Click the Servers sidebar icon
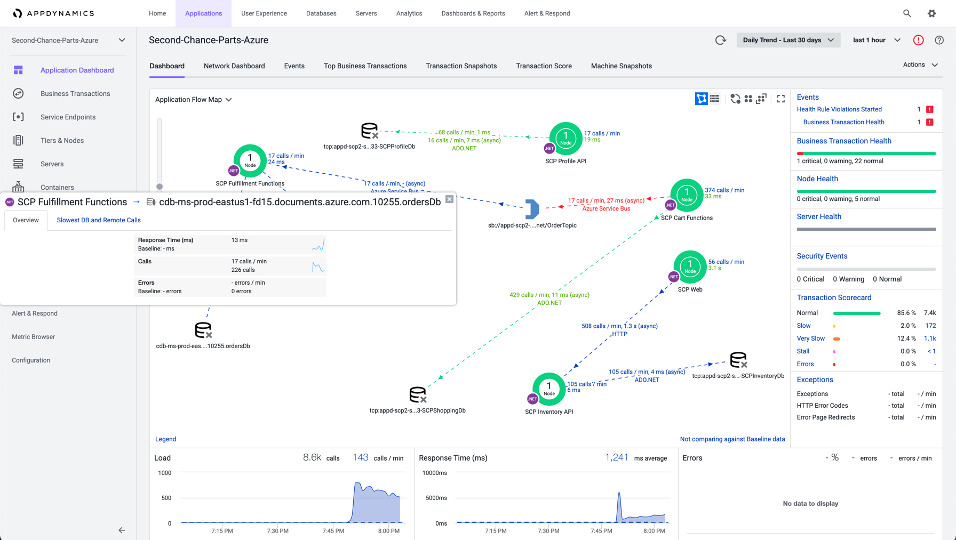Viewport: 956px width, 540px height. 18,164
